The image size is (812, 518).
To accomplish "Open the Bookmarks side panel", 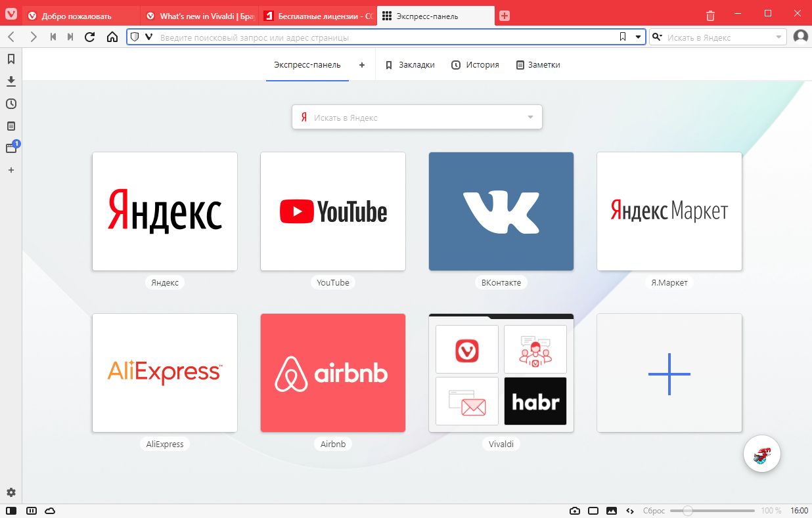I will coord(11,59).
